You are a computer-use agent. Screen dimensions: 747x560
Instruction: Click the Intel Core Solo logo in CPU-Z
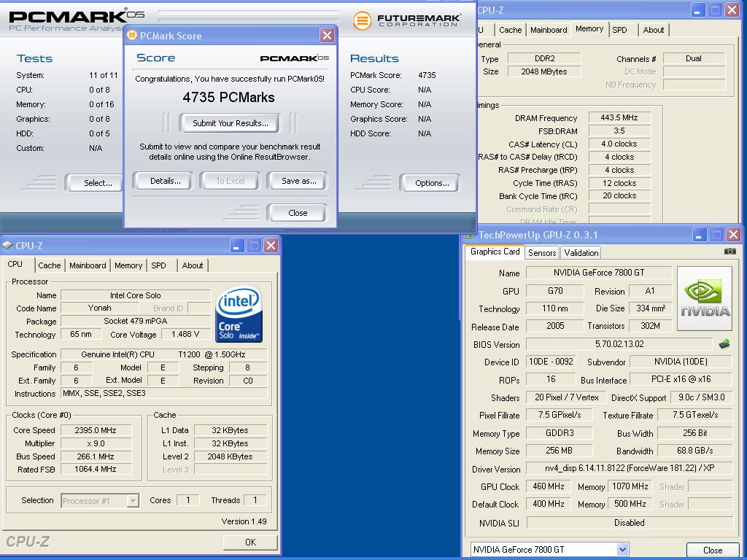click(239, 314)
